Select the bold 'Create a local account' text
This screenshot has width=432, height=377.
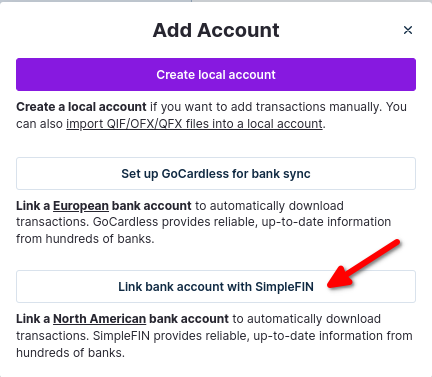click(x=81, y=107)
